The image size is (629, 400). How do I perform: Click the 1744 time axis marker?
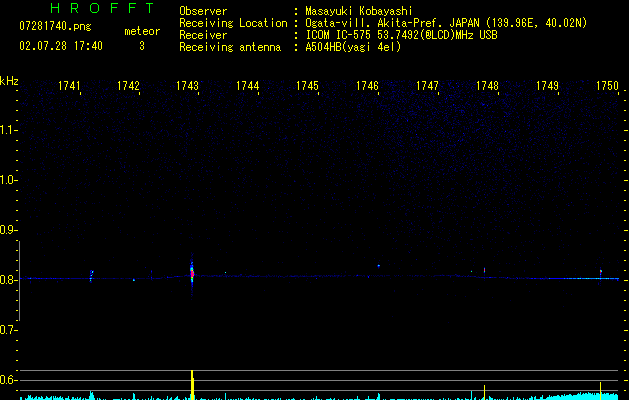(x=248, y=86)
